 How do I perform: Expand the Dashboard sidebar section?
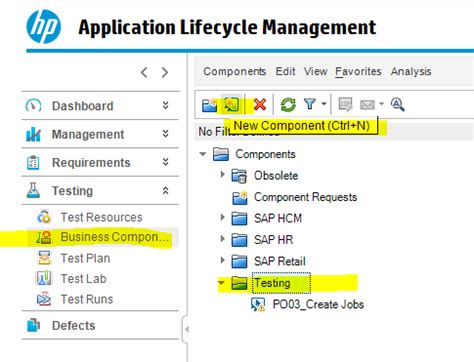[165, 106]
